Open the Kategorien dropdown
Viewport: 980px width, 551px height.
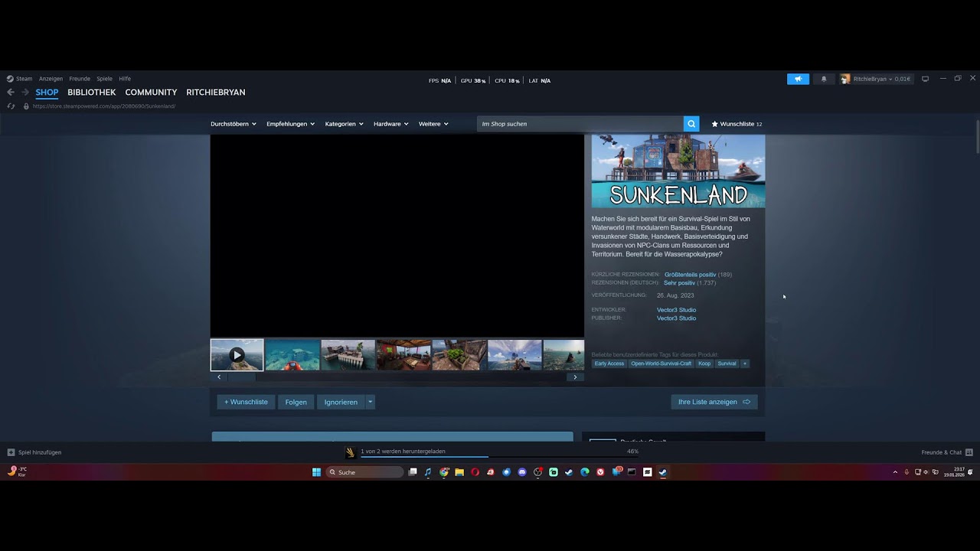click(x=344, y=124)
